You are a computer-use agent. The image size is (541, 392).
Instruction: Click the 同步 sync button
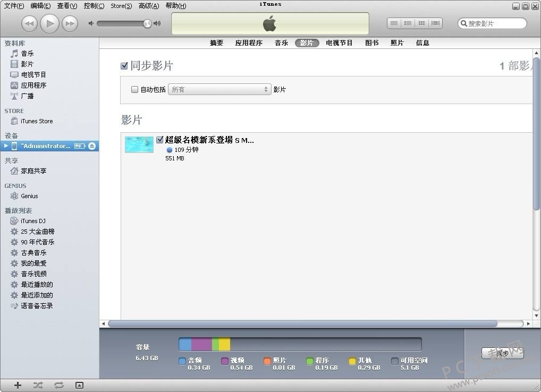[502, 353]
